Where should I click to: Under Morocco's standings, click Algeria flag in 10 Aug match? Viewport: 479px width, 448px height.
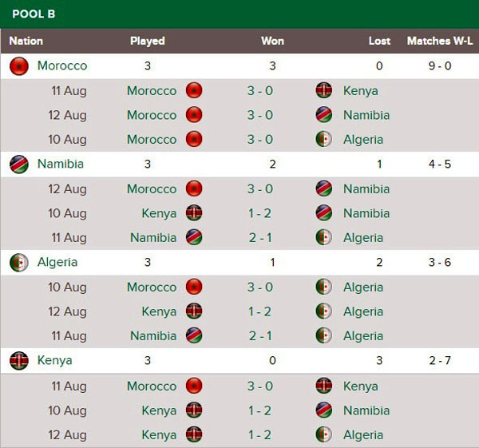pos(324,140)
